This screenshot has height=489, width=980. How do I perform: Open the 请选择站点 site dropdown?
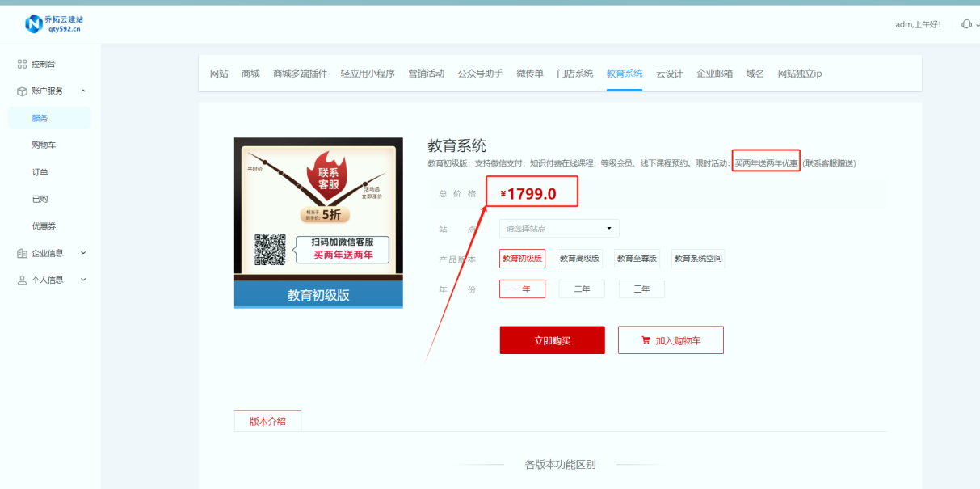click(x=559, y=229)
